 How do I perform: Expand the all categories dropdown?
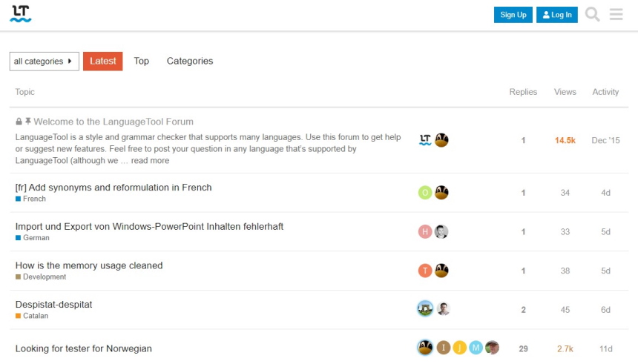pyautogui.click(x=45, y=62)
